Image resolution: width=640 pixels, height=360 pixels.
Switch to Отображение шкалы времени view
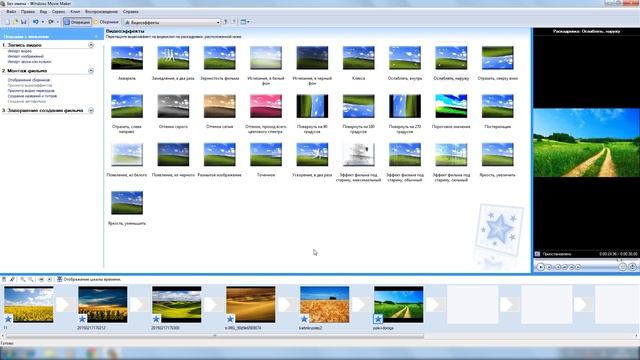point(89,279)
